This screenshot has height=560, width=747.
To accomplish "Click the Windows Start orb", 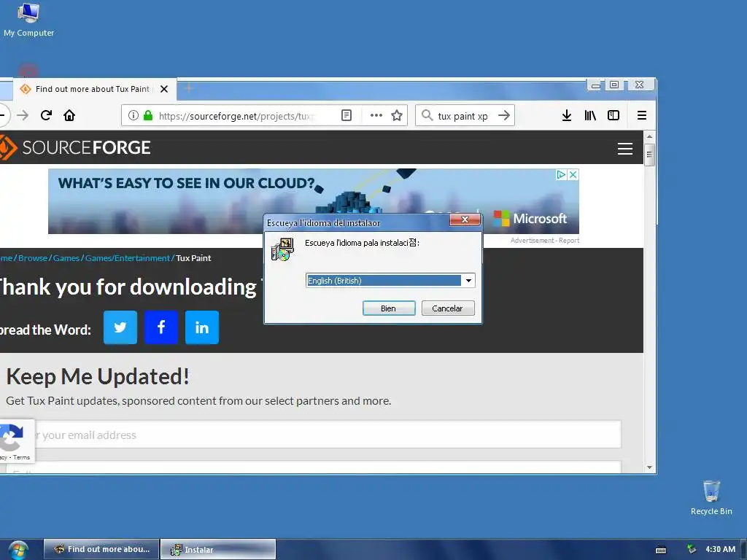I will pyautogui.click(x=18, y=550).
